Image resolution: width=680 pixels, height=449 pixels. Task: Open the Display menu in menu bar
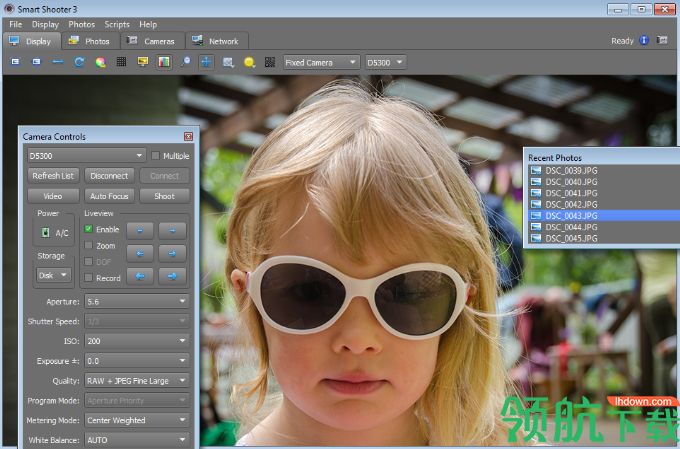click(45, 24)
